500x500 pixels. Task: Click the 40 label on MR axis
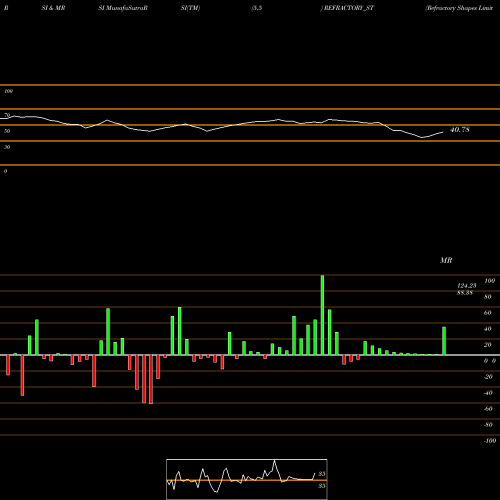click(488, 329)
